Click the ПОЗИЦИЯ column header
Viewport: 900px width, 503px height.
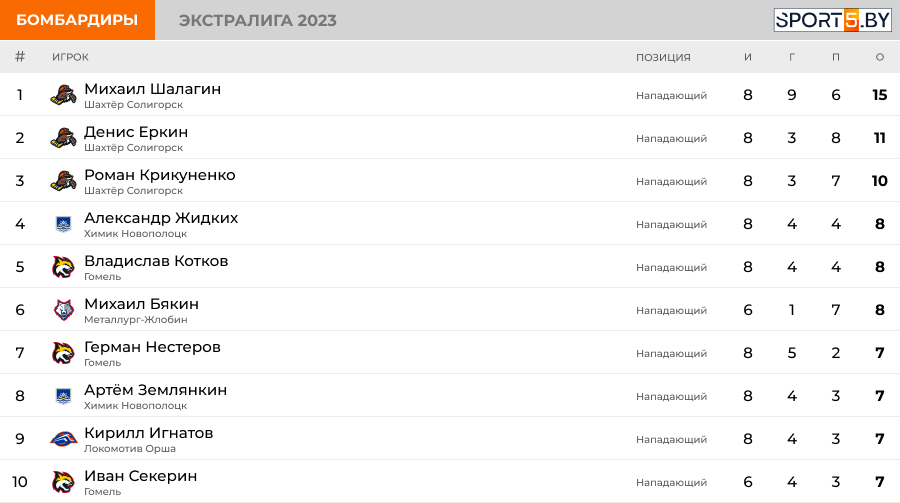click(x=663, y=57)
